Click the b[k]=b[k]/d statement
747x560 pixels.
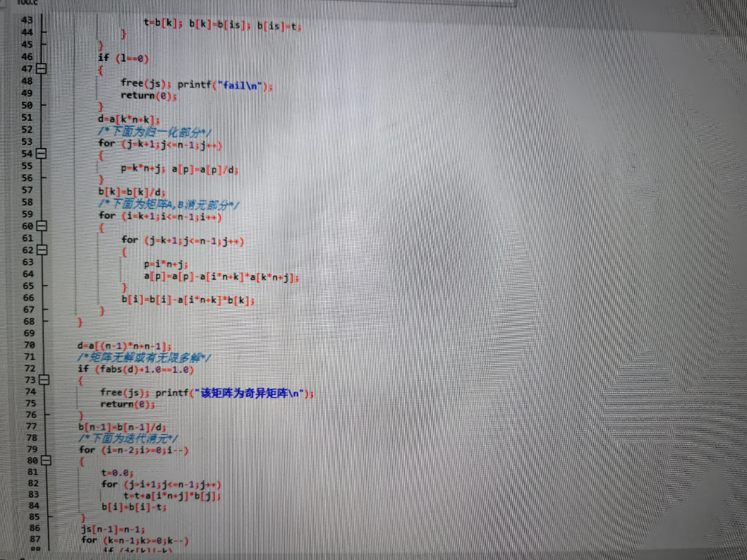pyautogui.click(x=132, y=192)
